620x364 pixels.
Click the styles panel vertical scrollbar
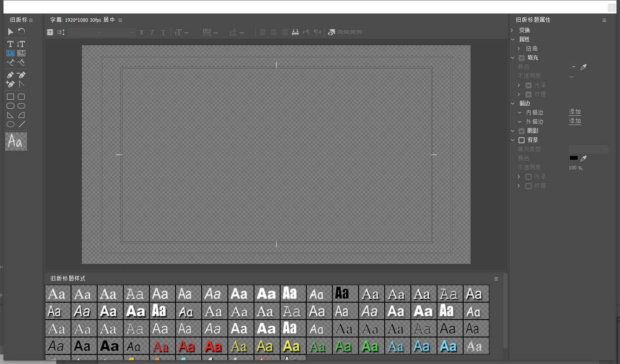[x=505, y=310]
